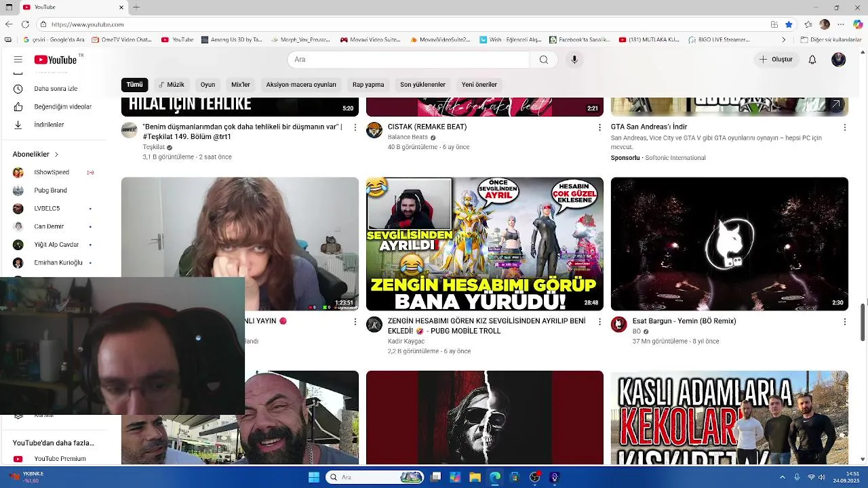Open the taskbar clock and date
868x488 pixels.
pyautogui.click(x=848, y=477)
